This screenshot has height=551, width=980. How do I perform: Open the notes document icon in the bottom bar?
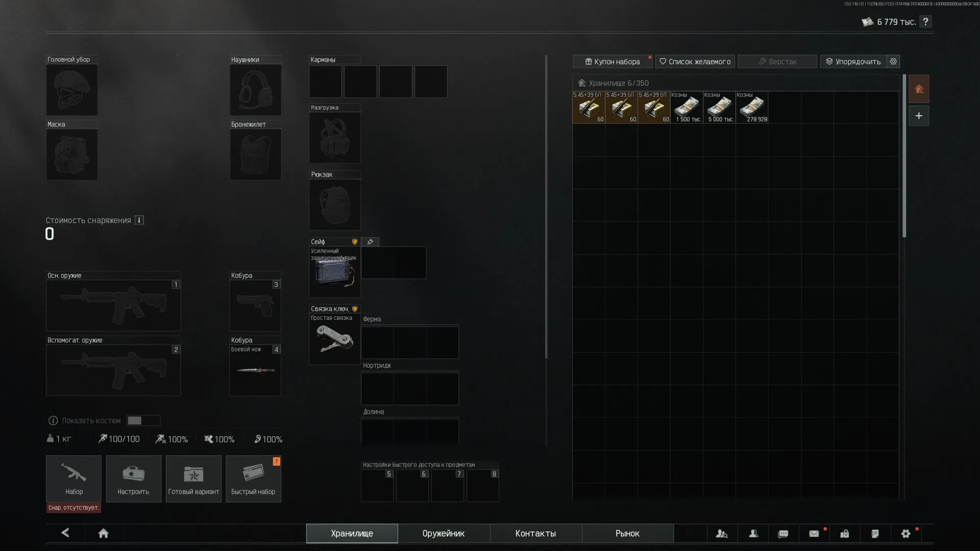tap(875, 534)
